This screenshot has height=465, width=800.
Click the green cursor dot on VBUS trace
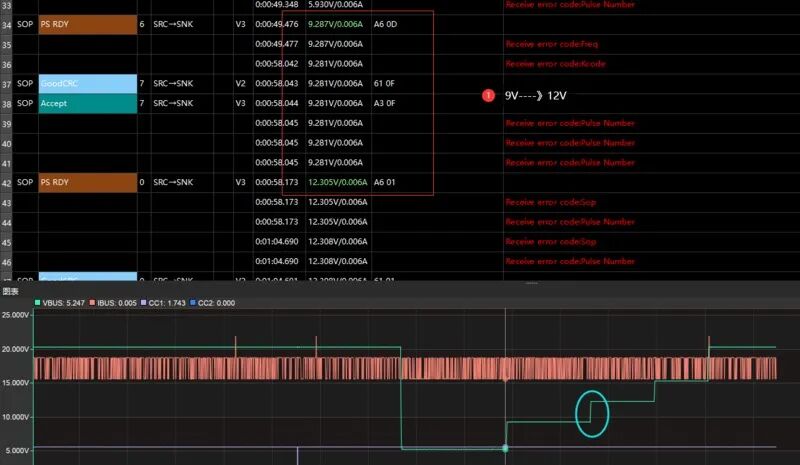point(505,448)
